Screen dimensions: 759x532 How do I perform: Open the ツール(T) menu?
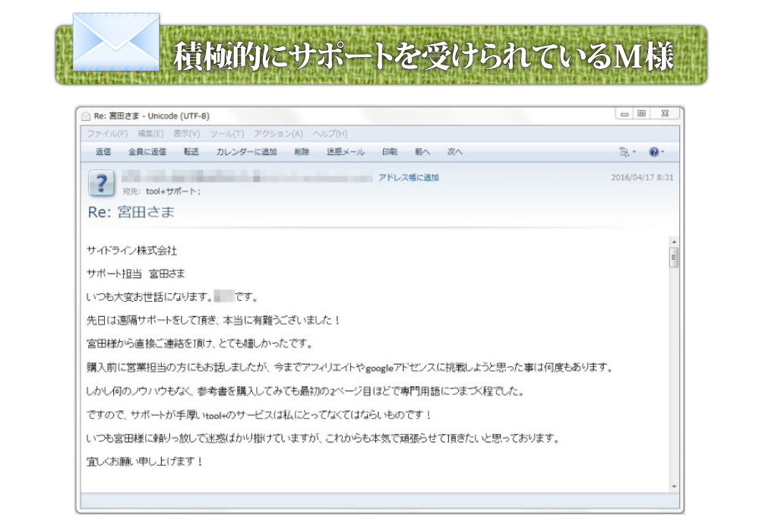[227, 134]
